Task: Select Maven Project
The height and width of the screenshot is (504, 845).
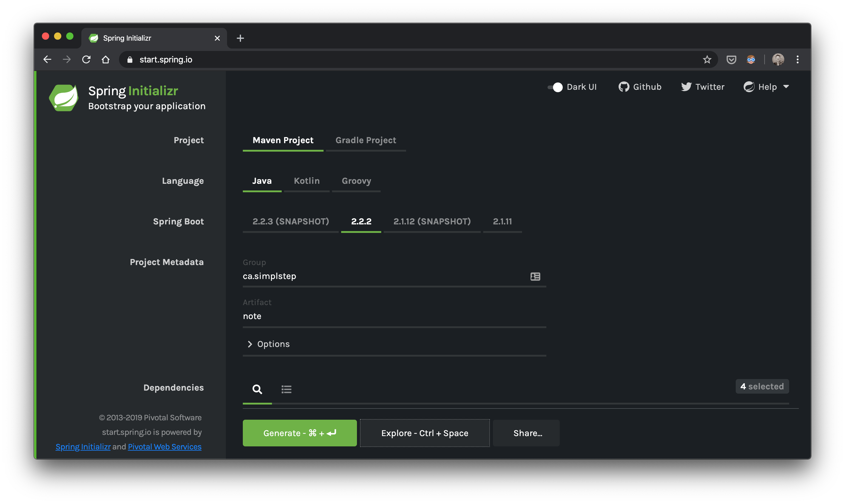Action: coord(283,140)
